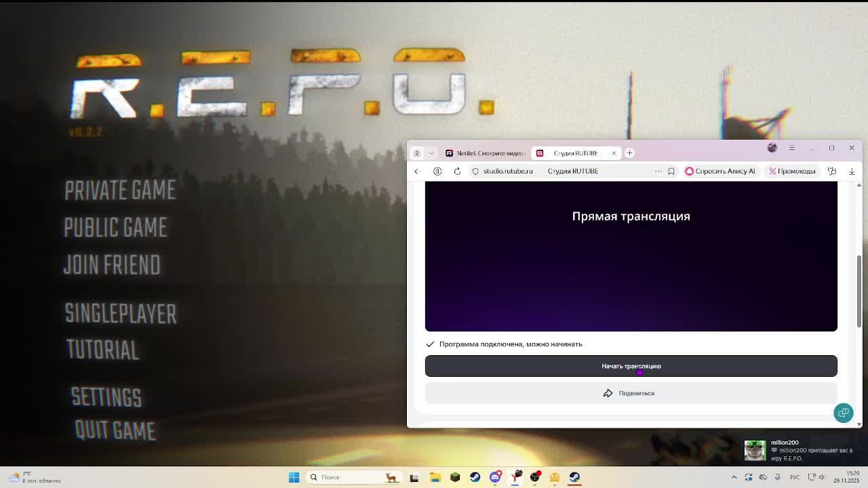Open the support chat widget icon
The width and height of the screenshot is (868, 488).
(x=844, y=413)
